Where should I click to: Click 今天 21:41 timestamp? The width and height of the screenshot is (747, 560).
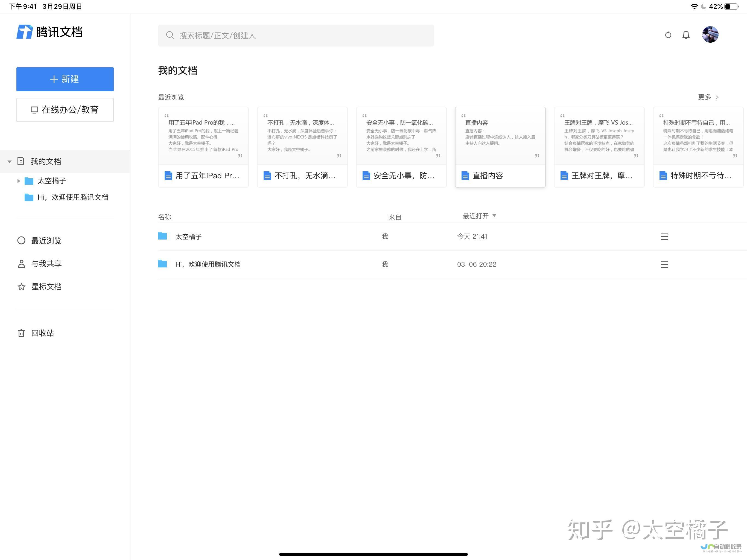tap(472, 237)
